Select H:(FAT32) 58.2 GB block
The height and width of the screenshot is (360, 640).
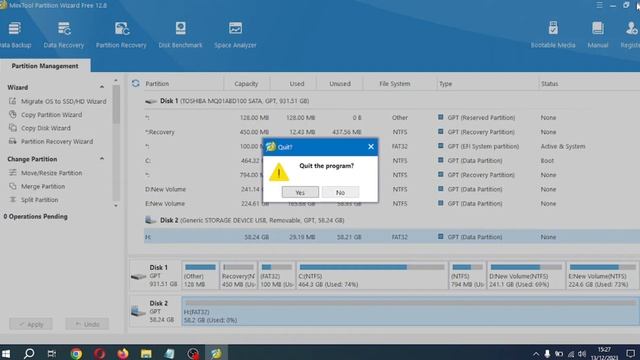[x=411, y=311]
